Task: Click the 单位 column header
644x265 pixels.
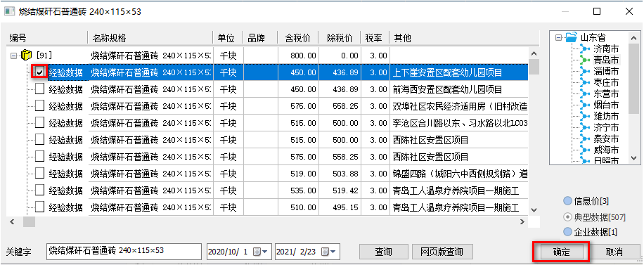Action: pyautogui.click(x=228, y=39)
